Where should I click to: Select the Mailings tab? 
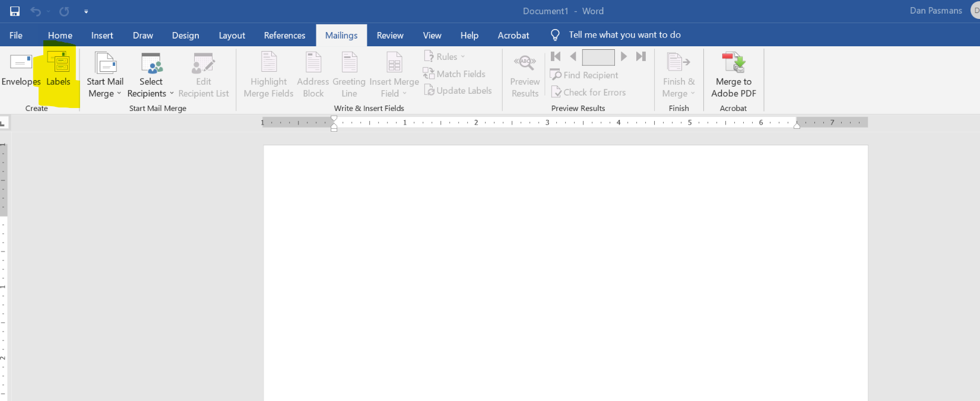[x=341, y=36]
